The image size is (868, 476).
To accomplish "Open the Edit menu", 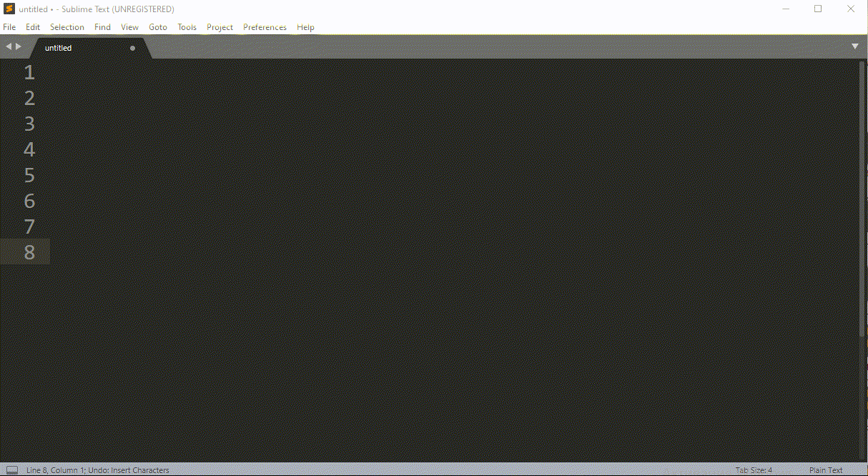I will point(33,27).
